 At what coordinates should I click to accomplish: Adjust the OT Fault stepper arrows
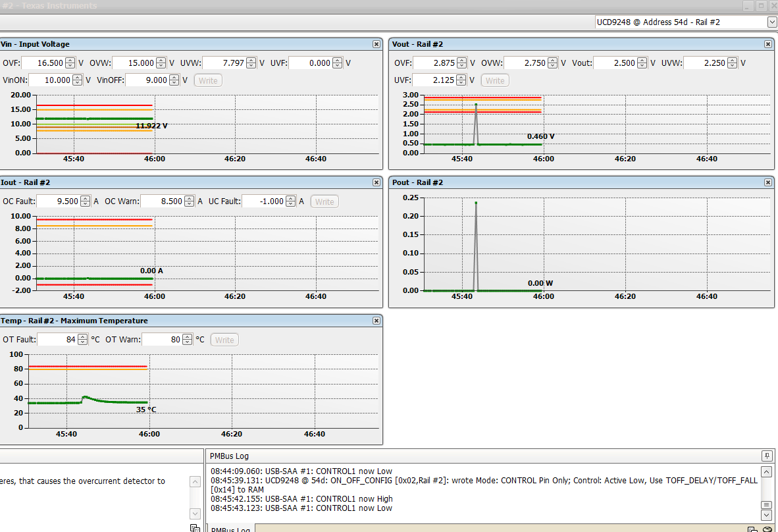point(83,340)
